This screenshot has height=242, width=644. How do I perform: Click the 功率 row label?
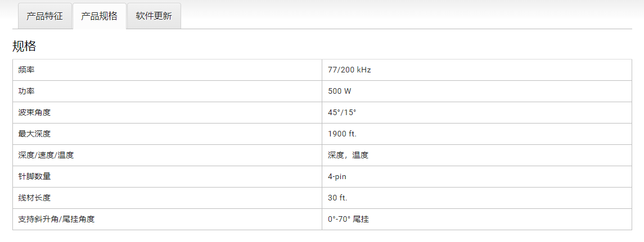point(26,92)
